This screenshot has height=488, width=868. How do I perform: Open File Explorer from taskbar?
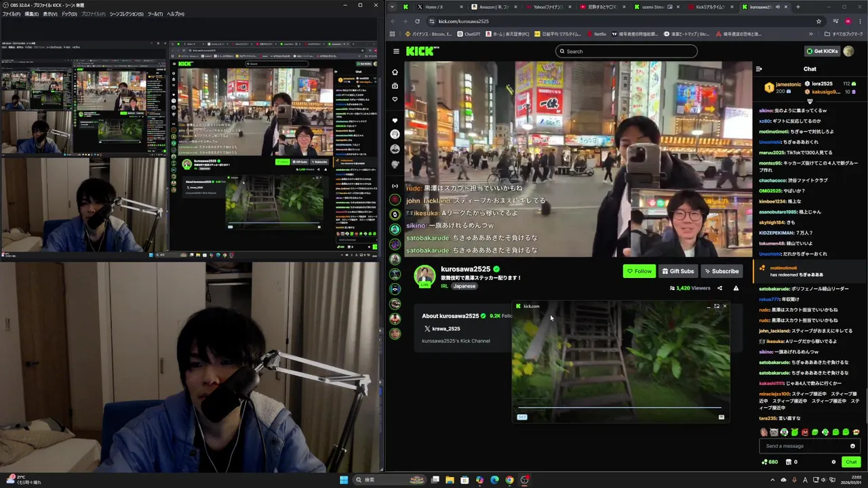(x=450, y=480)
